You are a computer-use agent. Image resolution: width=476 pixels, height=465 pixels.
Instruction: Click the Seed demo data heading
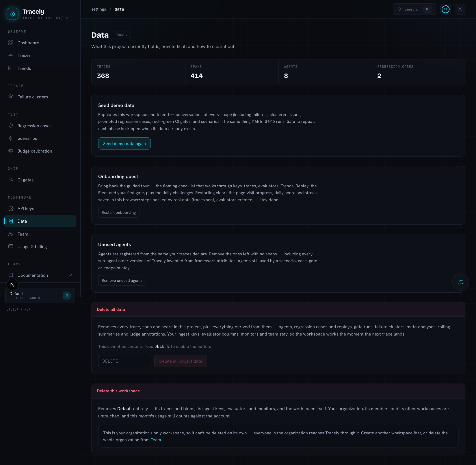[x=116, y=105]
